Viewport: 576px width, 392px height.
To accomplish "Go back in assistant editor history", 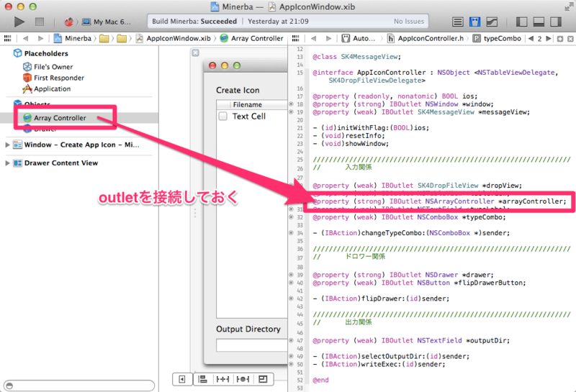I will (313, 38).
